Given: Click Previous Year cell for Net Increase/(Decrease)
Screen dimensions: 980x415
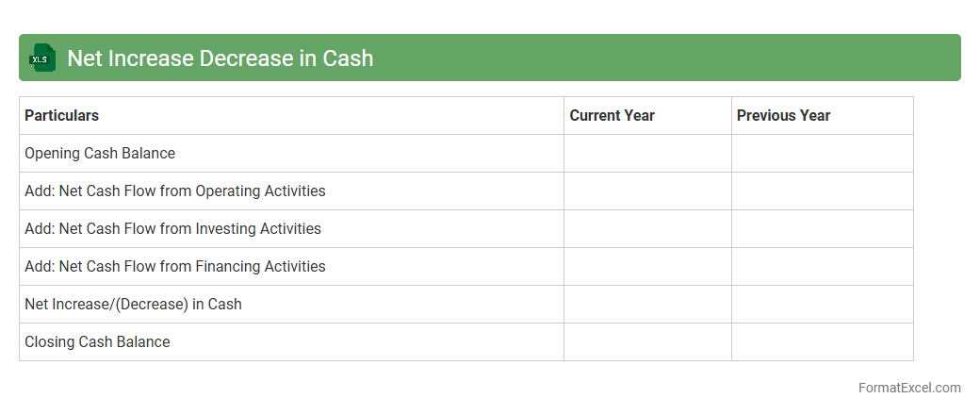Looking at the screenshot, I should pos(822,305).
